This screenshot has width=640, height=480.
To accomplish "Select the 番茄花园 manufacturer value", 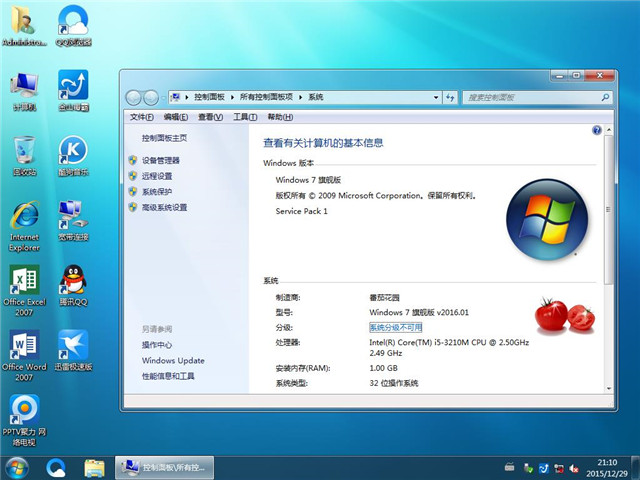I will click(384, 297).
